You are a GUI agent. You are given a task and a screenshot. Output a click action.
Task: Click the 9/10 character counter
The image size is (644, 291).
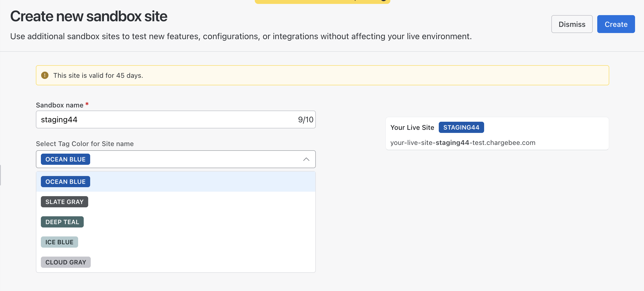tap(305, 120)
